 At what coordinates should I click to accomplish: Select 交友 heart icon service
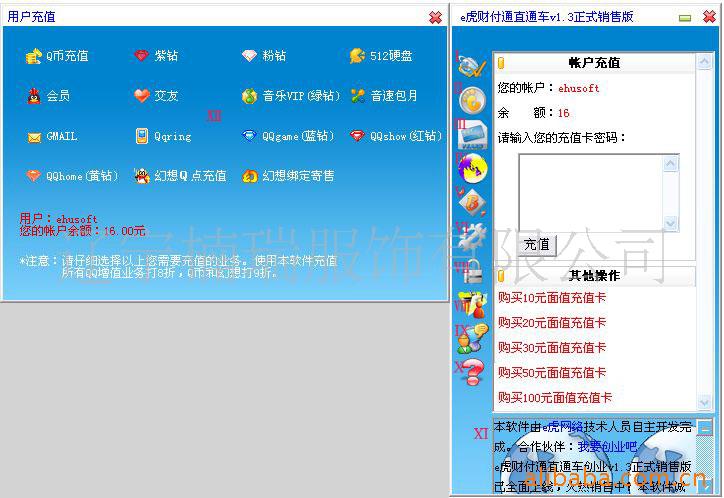(x=156, y=96)
